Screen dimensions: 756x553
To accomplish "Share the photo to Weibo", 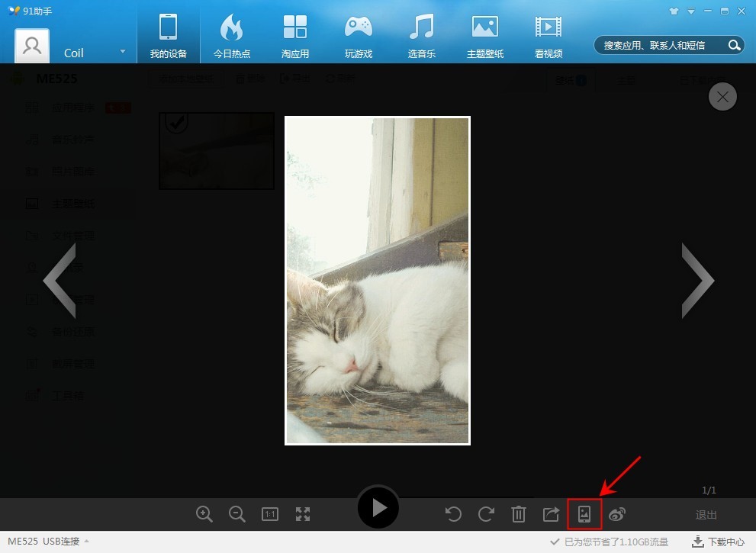I will (x=617, y=514).
